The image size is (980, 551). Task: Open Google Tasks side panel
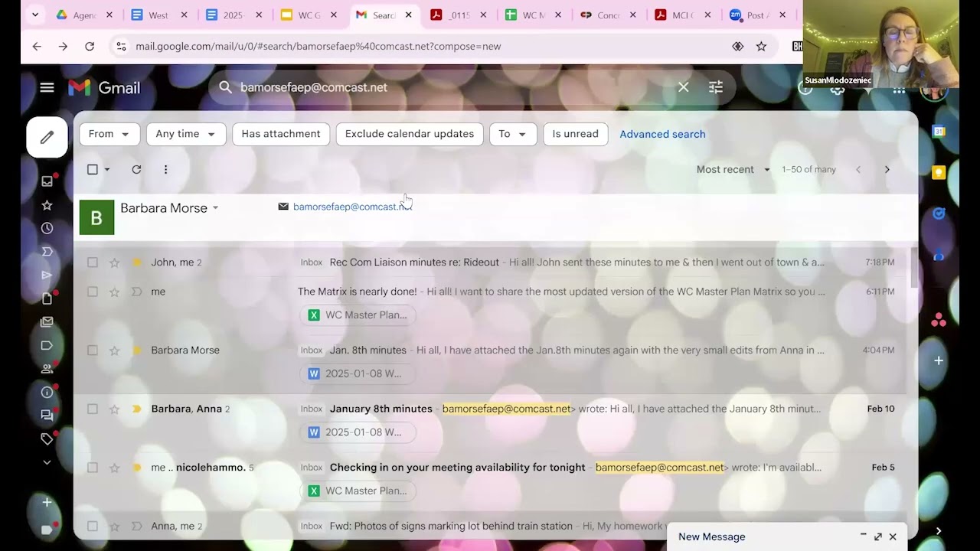(939, 214)
